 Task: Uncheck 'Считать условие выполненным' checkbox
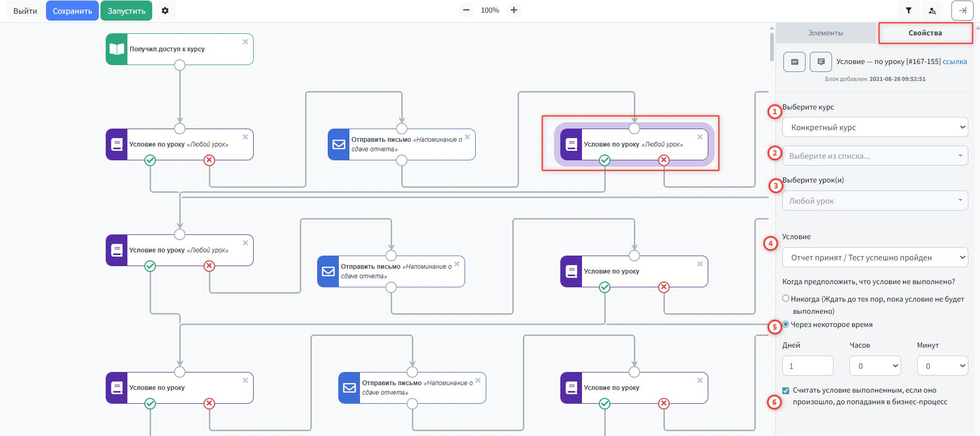tap(786, 390)
